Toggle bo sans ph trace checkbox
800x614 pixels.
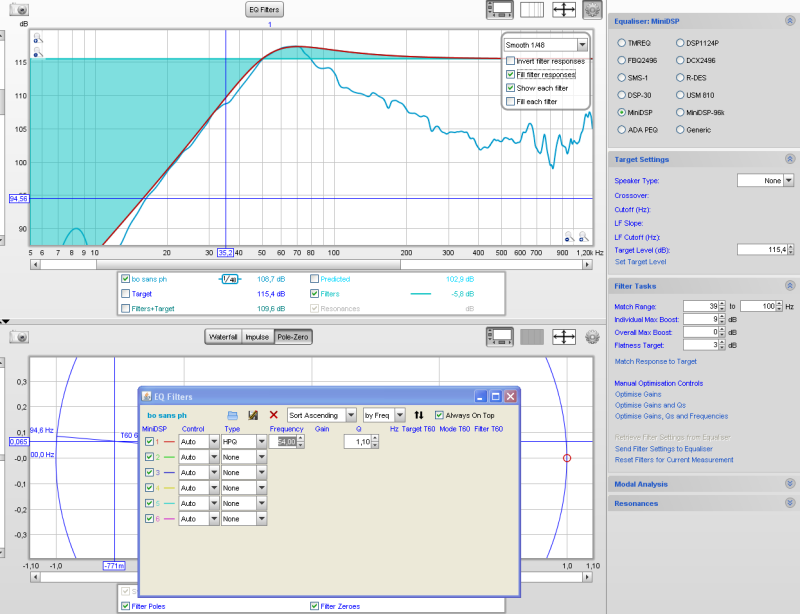126,279
